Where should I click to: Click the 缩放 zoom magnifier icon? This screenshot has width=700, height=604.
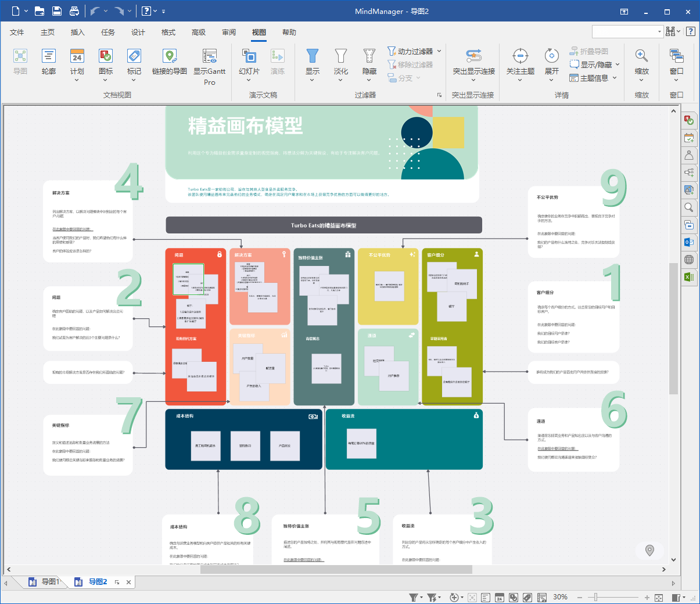coord(642,56)
